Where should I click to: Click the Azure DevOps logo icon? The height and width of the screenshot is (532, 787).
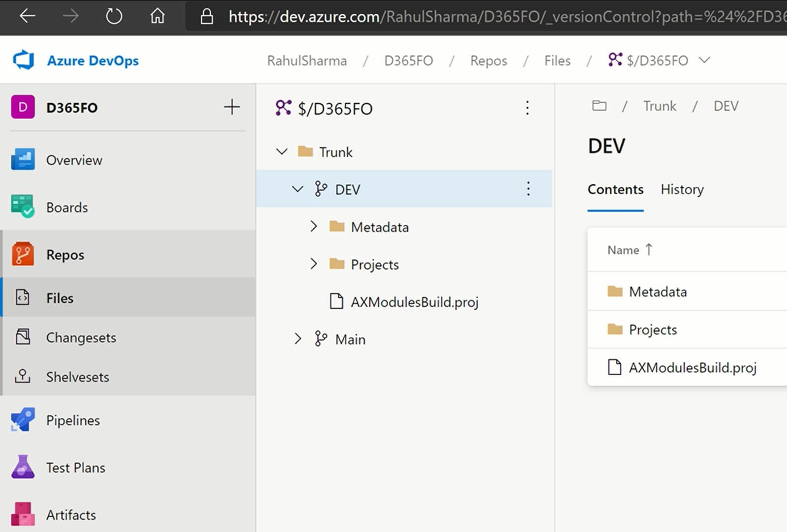click(x=23, y=60)
